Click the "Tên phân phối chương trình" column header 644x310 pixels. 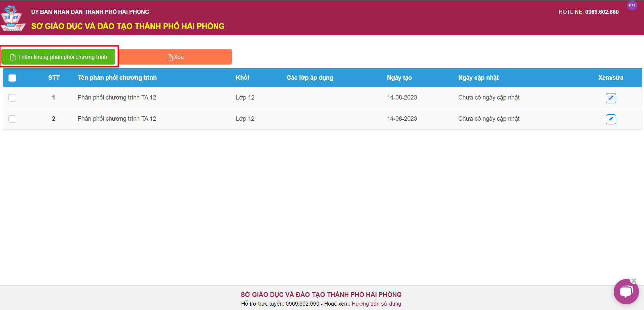click(x=117, y=78)
